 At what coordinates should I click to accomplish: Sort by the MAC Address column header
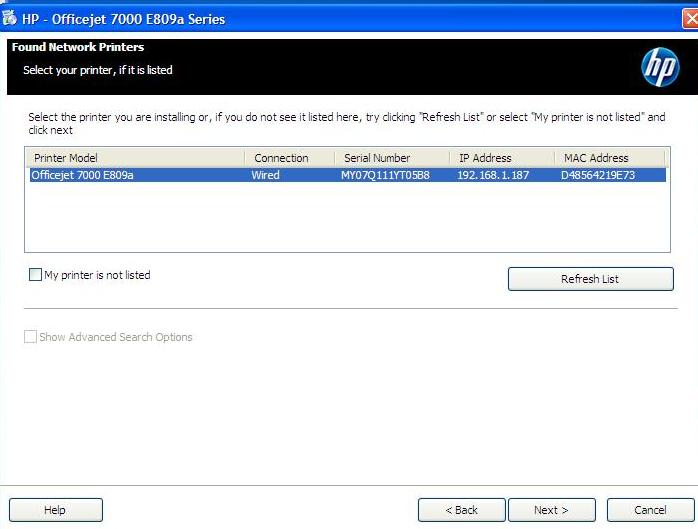(x=610, y=158)
